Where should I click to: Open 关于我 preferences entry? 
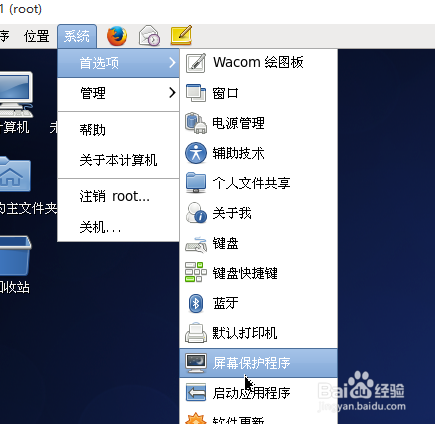[x=258, y=213]
